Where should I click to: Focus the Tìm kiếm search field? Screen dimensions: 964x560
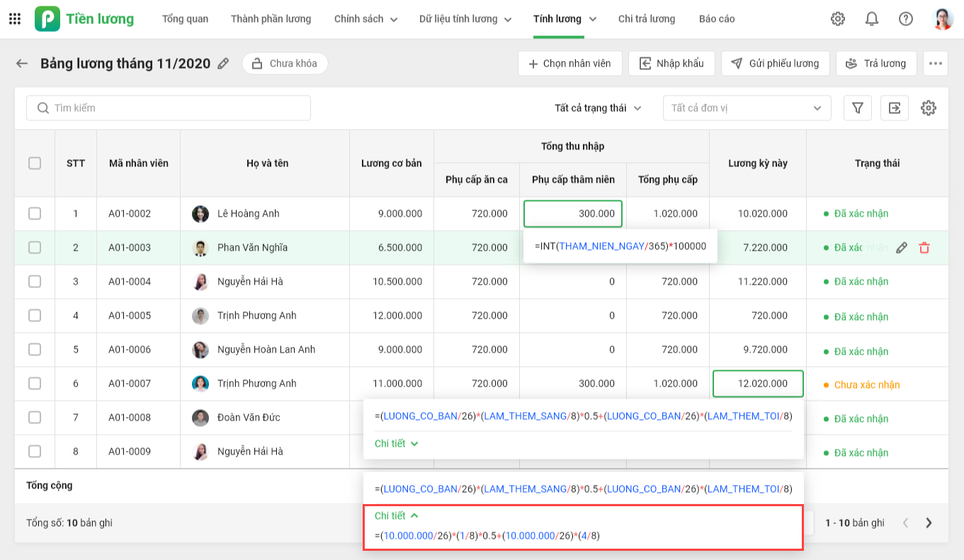click(x=169, y=108)
